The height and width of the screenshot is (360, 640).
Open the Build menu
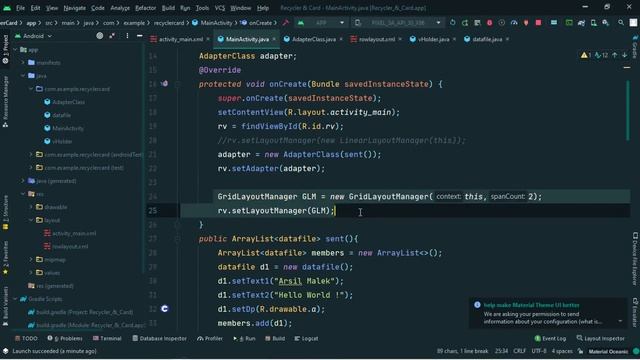(x=168, y=8)
